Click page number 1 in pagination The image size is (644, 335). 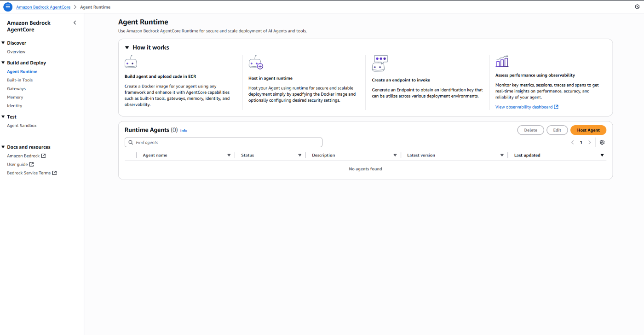coord(581,143)
